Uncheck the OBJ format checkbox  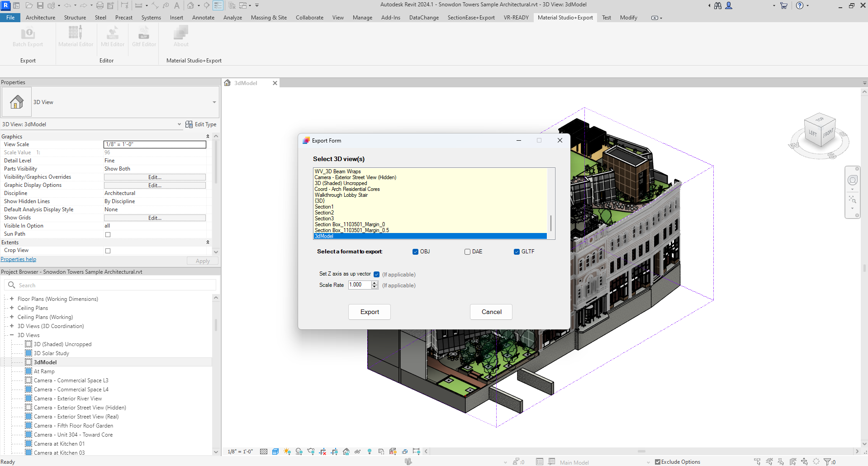[x=415, y=252]
